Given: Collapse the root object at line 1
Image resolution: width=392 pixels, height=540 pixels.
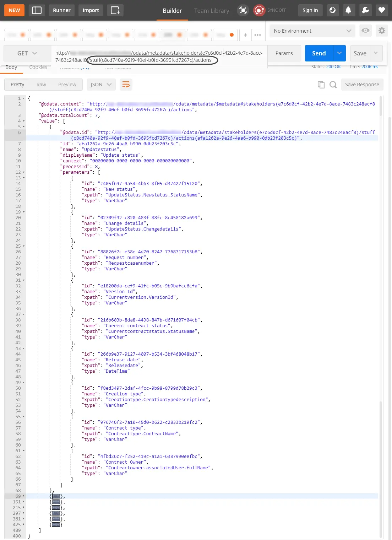Looking at the screenshot, I should (24, 98).
